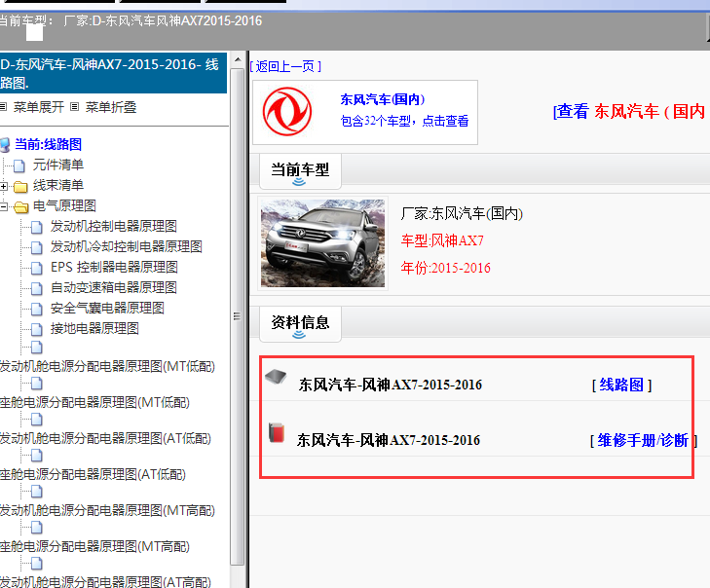Click the 返回上一页 link
The height and width of the screenshot is (588, 710).
285,66
